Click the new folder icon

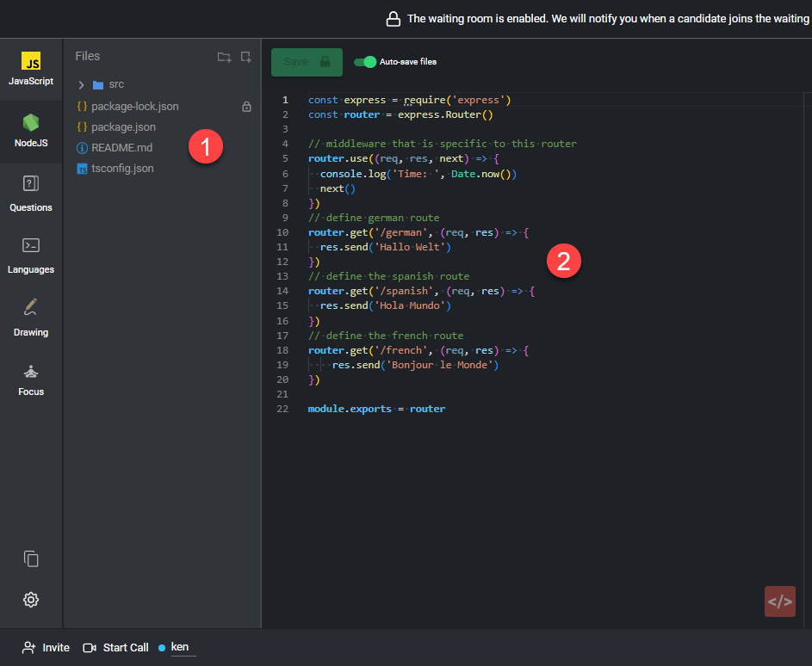[x=224, y=57]
